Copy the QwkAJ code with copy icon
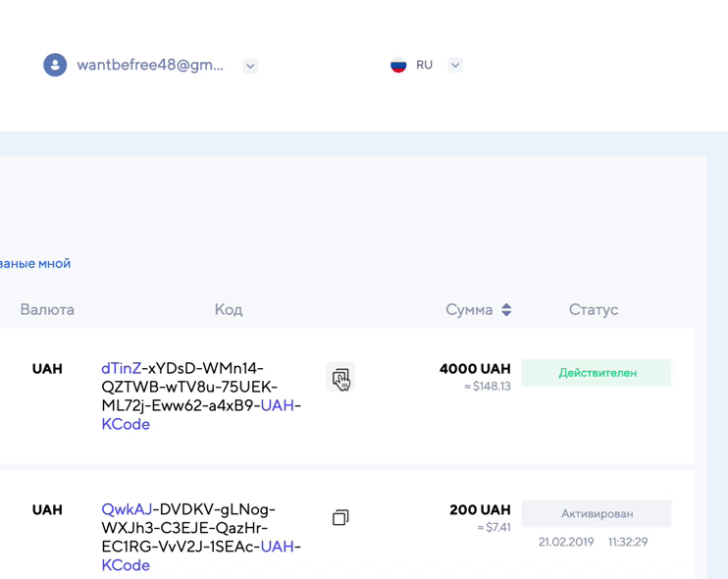 coord(340,517)
